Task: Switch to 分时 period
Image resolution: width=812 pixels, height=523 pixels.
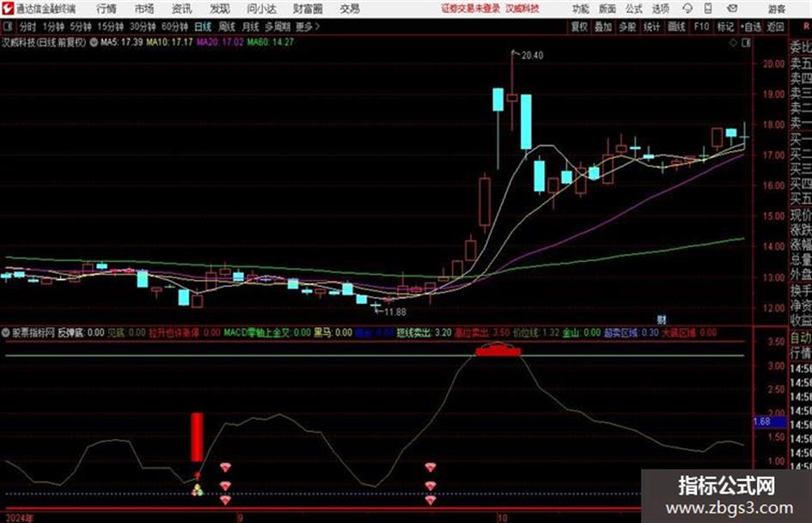Action: 28,27
